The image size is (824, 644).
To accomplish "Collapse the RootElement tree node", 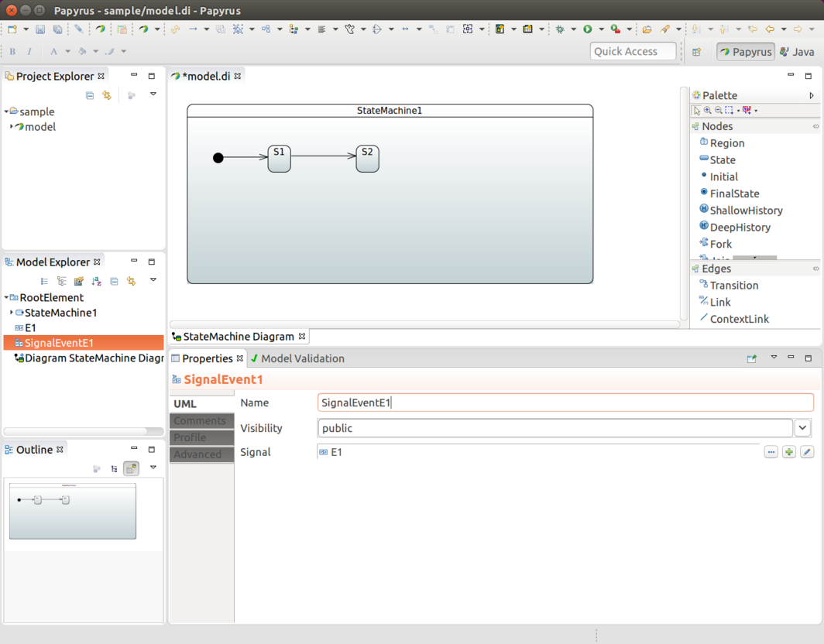I will click(6, 297).
